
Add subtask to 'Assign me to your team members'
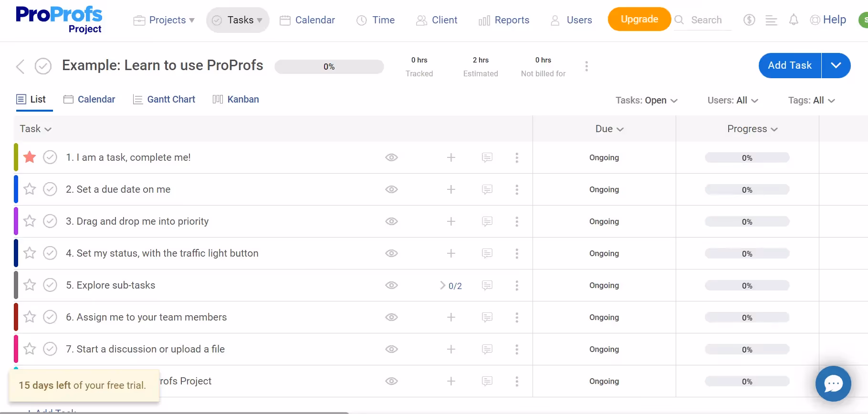click(451, 317)
